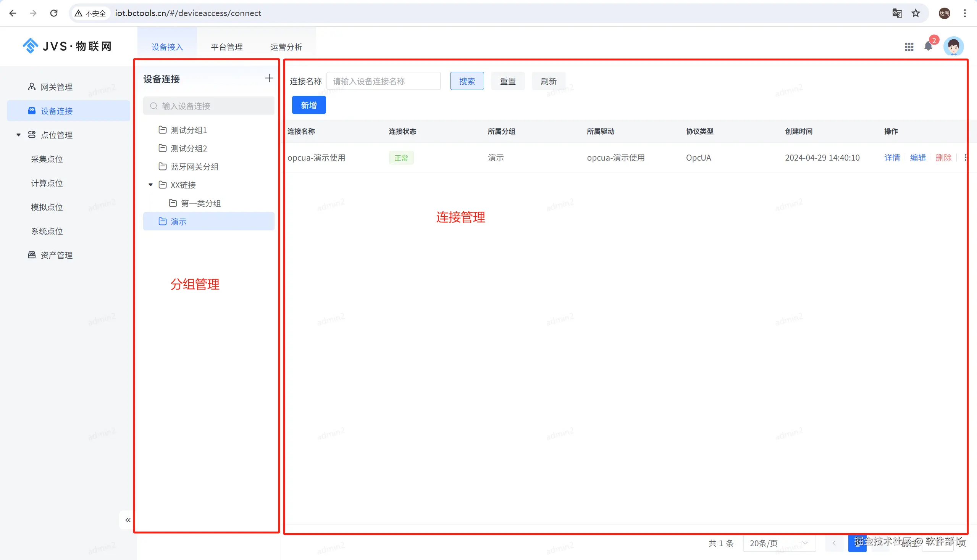Open the apps grid icon
The width and height of the screenshot is (977, 560).
click(909, 47)
